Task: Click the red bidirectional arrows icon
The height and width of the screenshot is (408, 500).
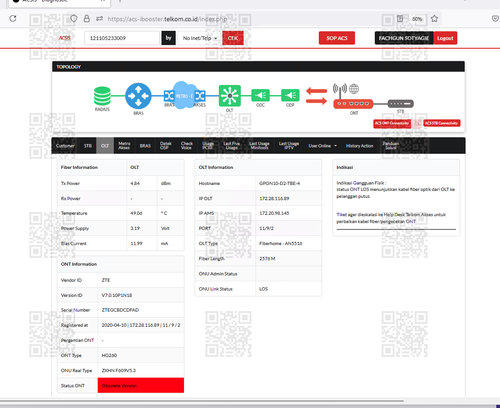Action: 316,96
